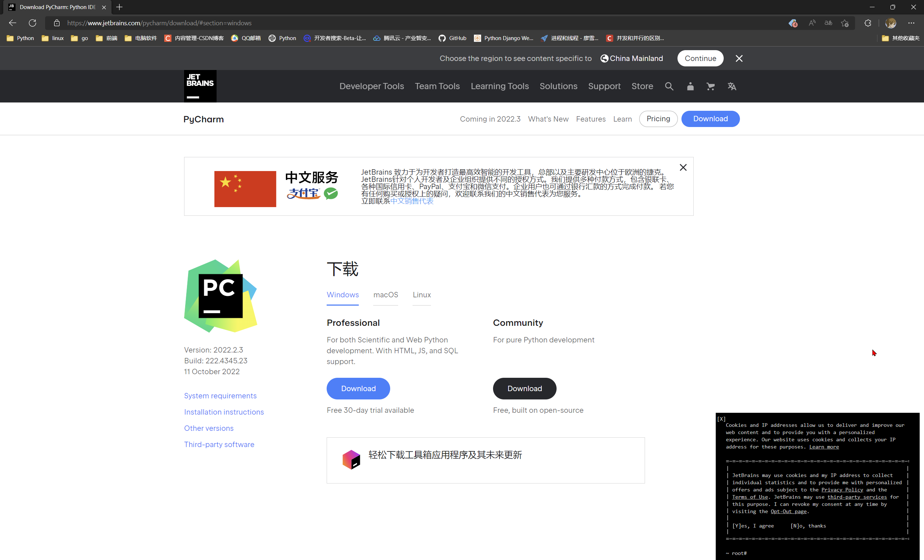The image size is (924, 560).
Task: Open browser extensions puzzle icon
Action: tap(868, 23)
